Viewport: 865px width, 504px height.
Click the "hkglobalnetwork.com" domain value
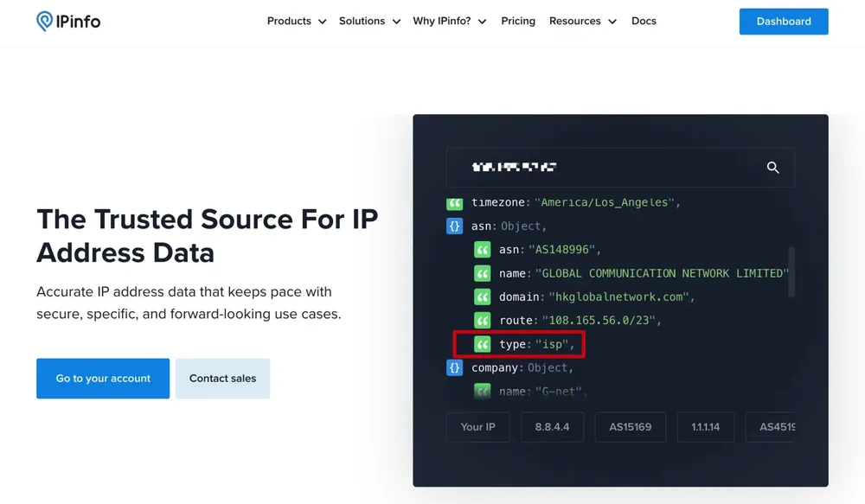[619, 297]
